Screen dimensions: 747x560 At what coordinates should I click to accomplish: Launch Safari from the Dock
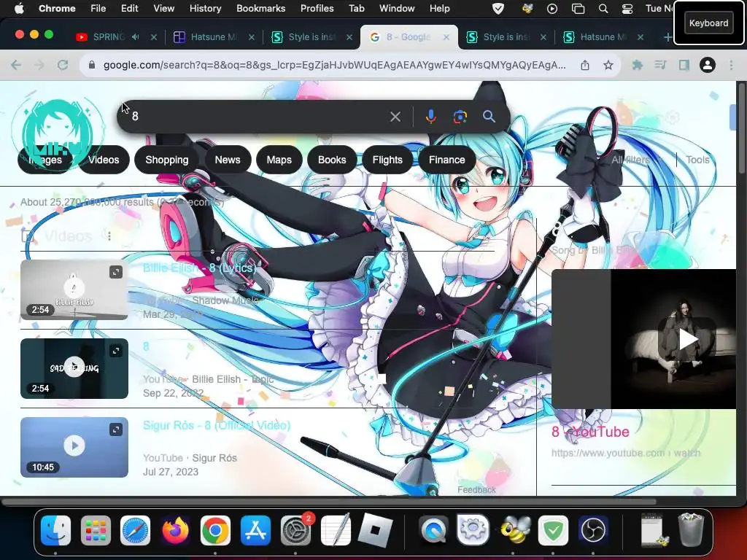tap(135, 530)
